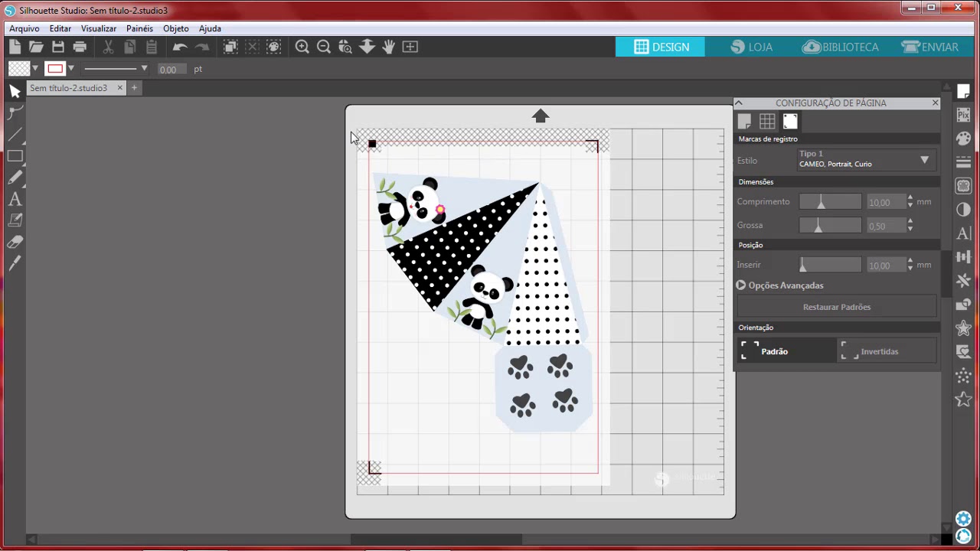Zoom in with the plus magnifier

coord(302,47)
